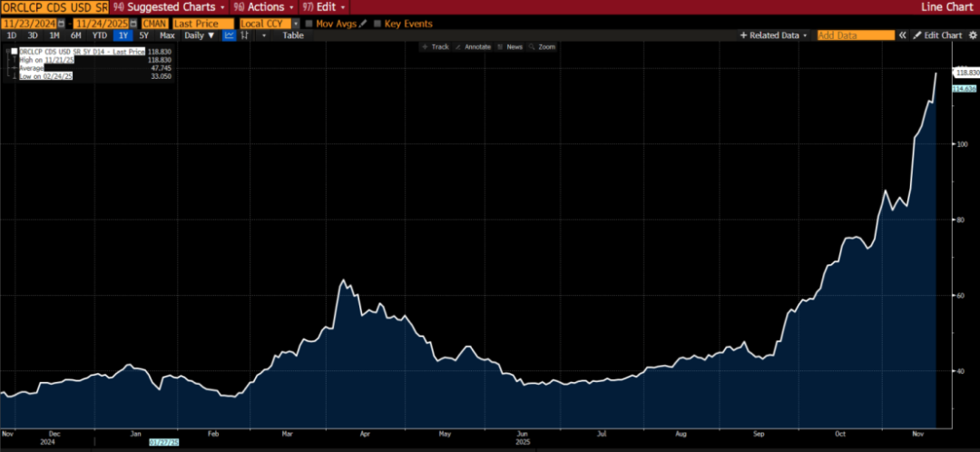Tick the Key Events checkbox
Screen dimensions: 980x452
tap(377, 24)
